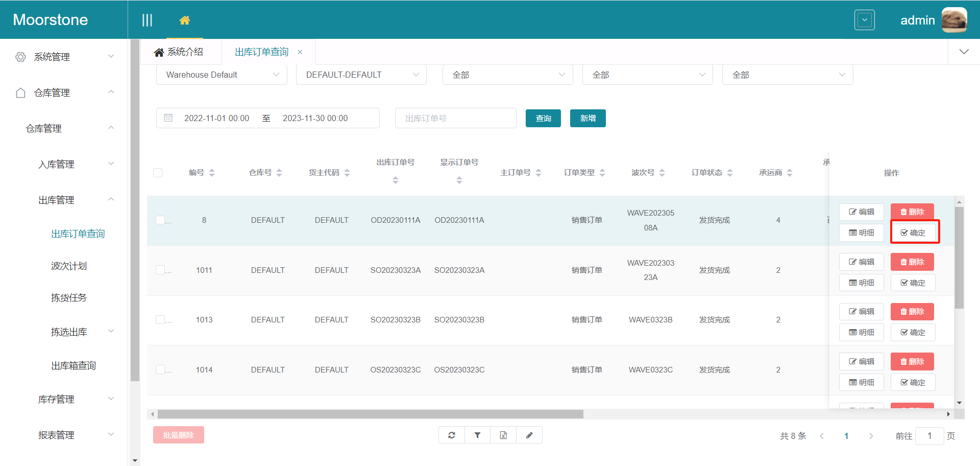Viewport: 980px width, 466px height.
Task: Sort ascending by 编号 column arrows
Action: tap(212, 170)
